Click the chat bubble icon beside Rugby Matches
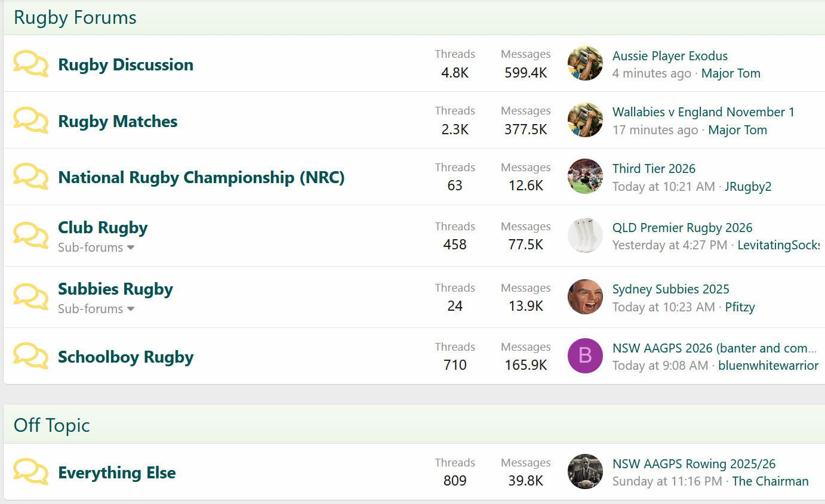Viewport: 825px width, 504px height. click(x=30, y=120)
